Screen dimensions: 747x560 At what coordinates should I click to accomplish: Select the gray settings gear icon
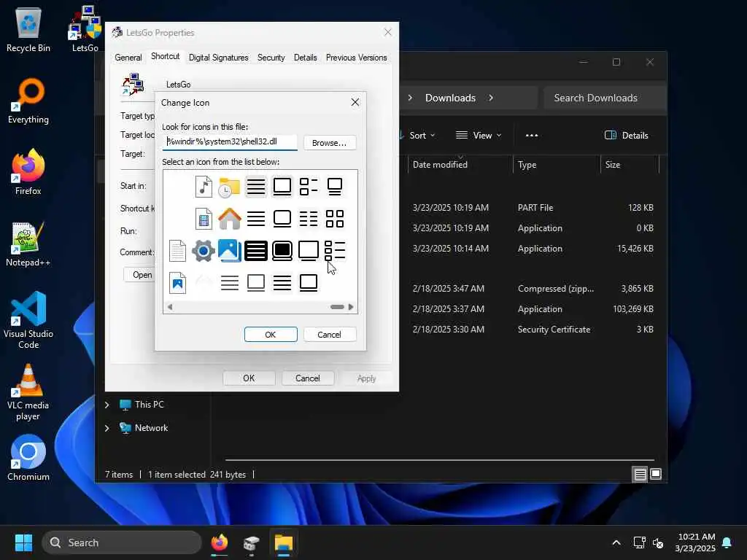pyautogui.click(x=204, y=251)
